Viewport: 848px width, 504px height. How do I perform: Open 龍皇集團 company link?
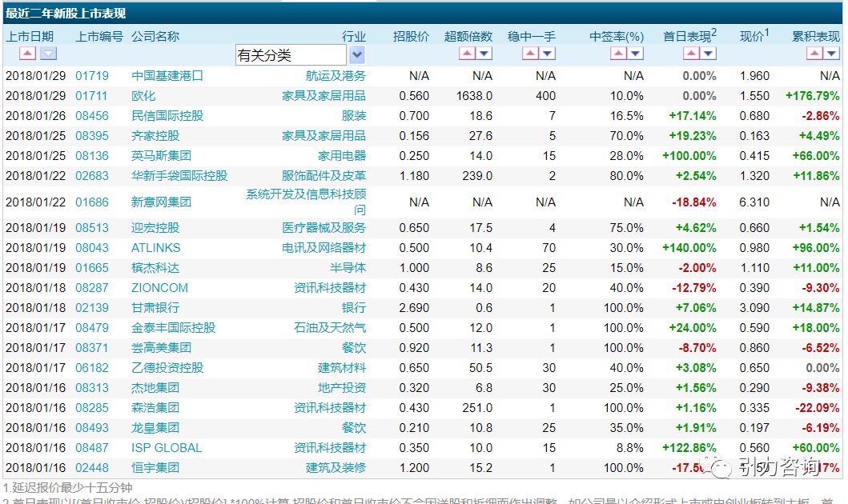(x=155, y=427)
